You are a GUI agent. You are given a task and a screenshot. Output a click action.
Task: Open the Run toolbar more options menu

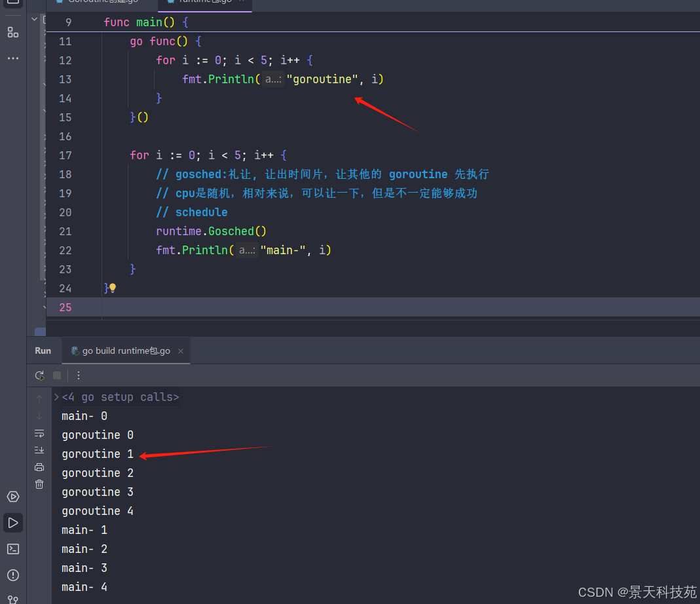point(79,375)
